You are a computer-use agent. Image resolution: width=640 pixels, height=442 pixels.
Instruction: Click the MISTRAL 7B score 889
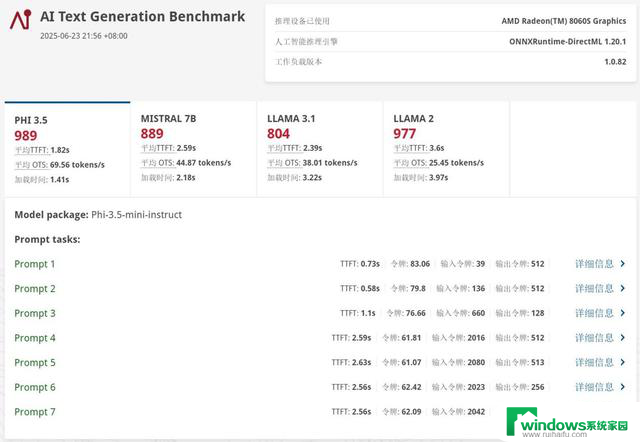point(152,133)
